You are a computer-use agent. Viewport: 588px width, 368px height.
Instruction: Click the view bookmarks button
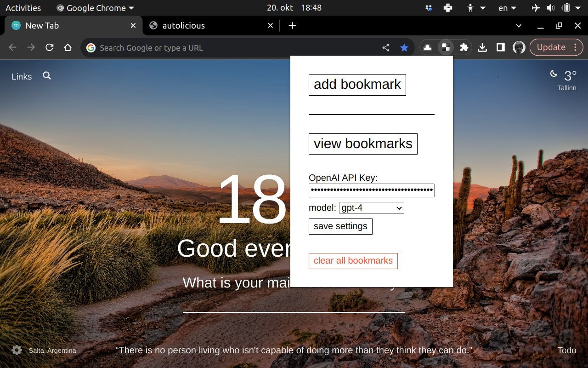[x=363, y=144]
